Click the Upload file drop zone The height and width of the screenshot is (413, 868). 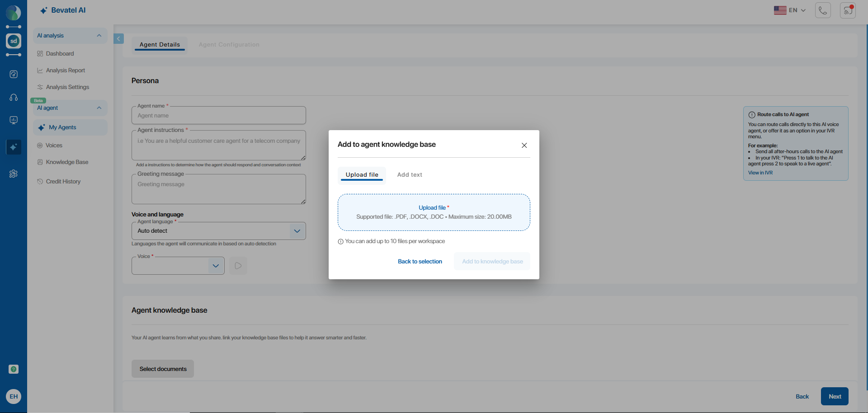point(434,212)
